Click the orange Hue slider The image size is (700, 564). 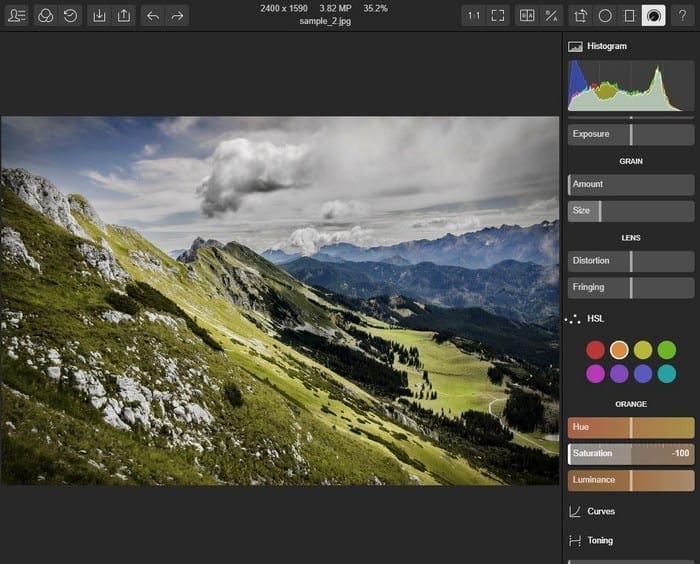(631, 427)
